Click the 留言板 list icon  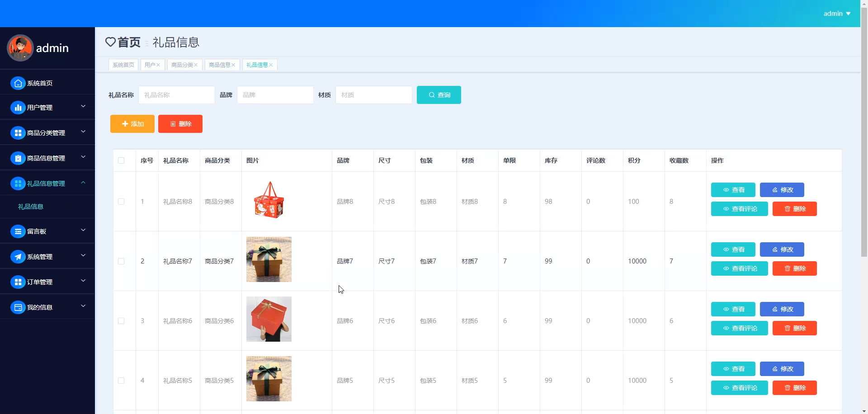tap(18, 231)
